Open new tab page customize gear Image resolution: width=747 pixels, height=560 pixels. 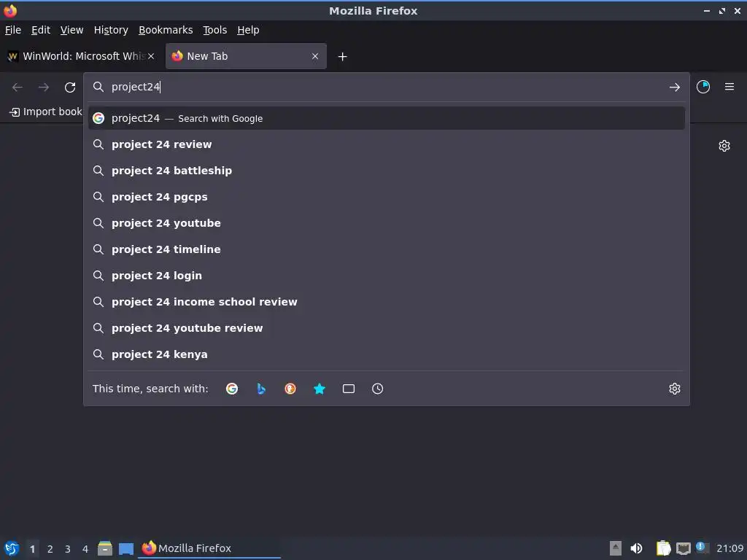pos(724,146)
